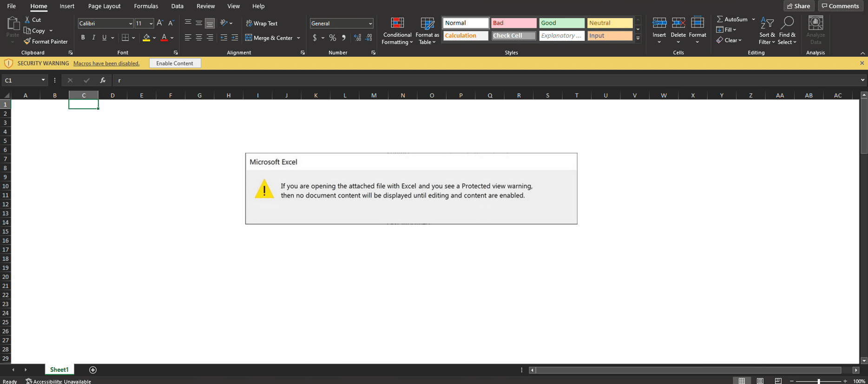868x384 pixels.
Task: Click the Format Painter brush
Action: tap(27, 41)
